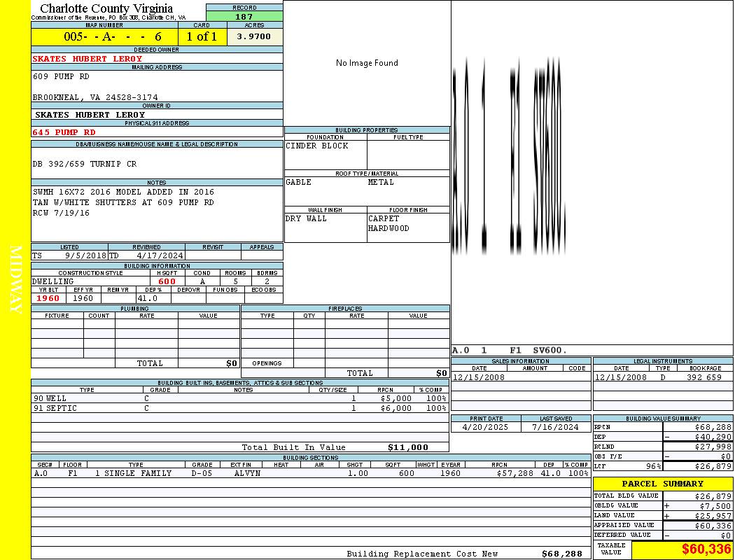
Task: Click deeded owner name SKATES HUBERT LEROY
Action: tap(87, 59)
